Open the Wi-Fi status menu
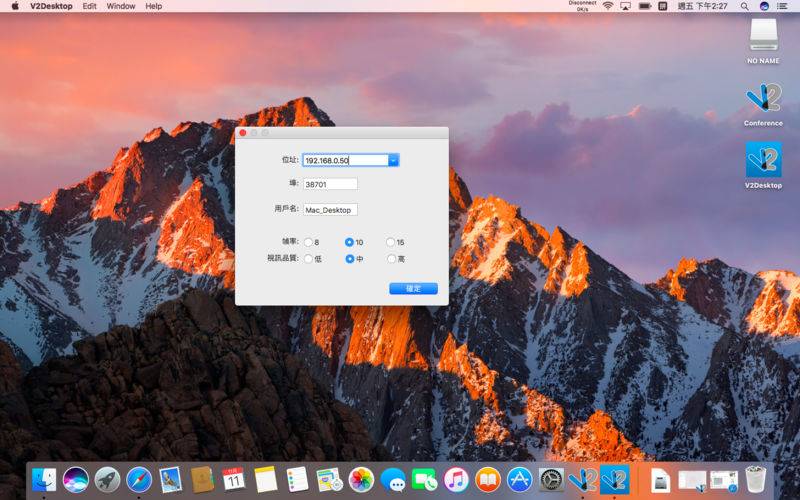Image resolution: width=800 pixels, height=500 pixels. point(607,6)
